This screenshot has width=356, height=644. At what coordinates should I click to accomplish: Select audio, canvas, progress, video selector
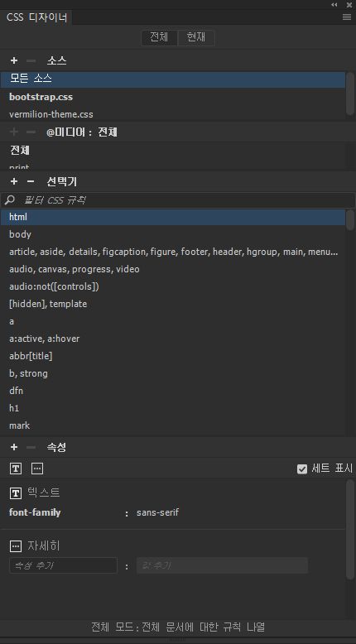[x=173, y=269]
